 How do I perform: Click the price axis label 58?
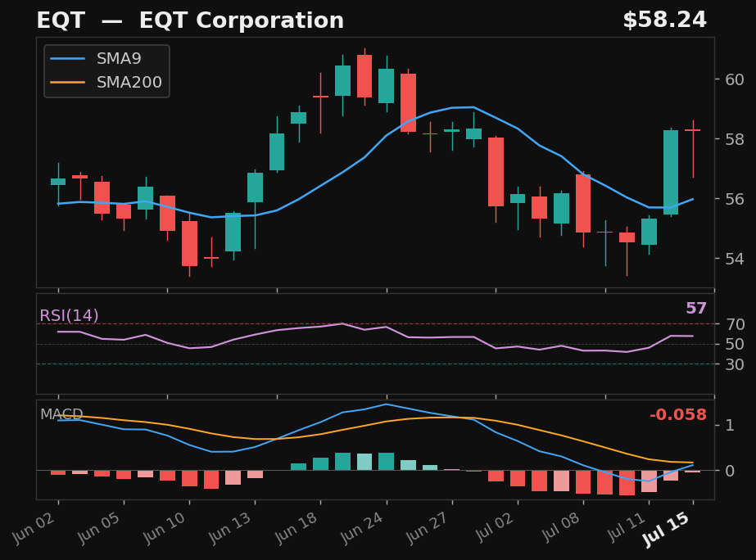pyautogui.click(x=735, y=139)
